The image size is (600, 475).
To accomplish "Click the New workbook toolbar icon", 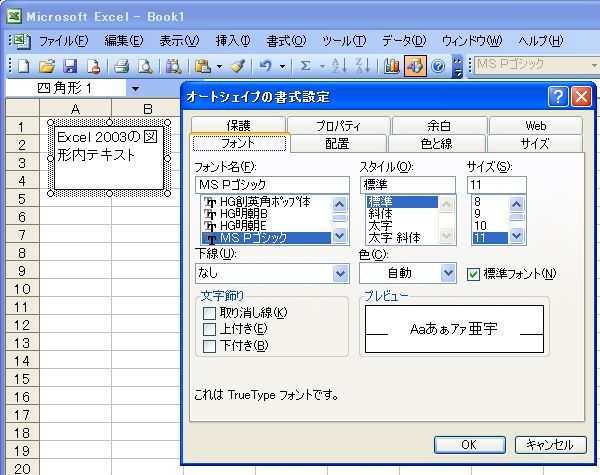I will [24, 66].
